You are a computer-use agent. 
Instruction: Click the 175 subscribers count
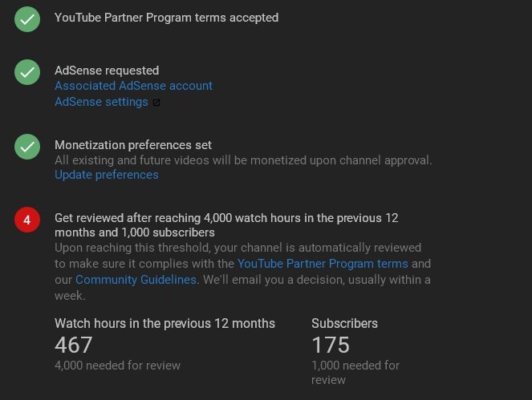tap(331, 345)
